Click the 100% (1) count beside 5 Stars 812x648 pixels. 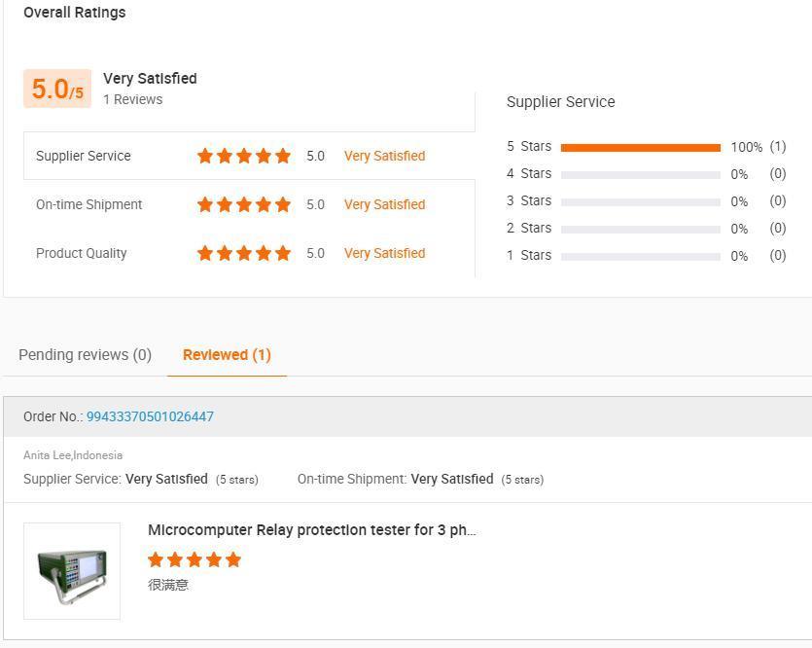tap(759, 147)
